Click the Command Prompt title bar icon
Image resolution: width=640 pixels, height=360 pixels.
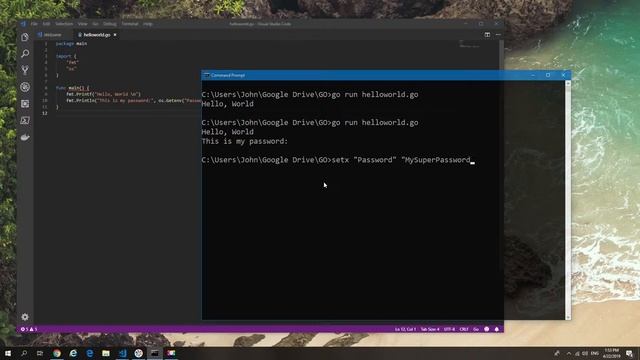coord(206,75)
